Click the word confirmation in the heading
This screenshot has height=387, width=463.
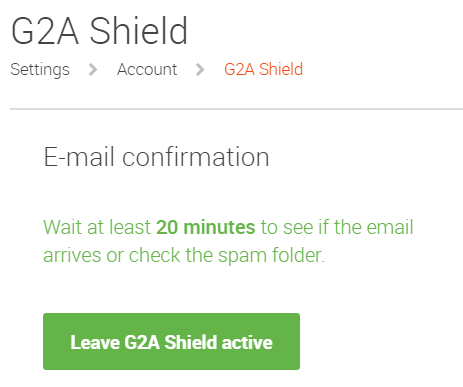(x=196, y=157)
